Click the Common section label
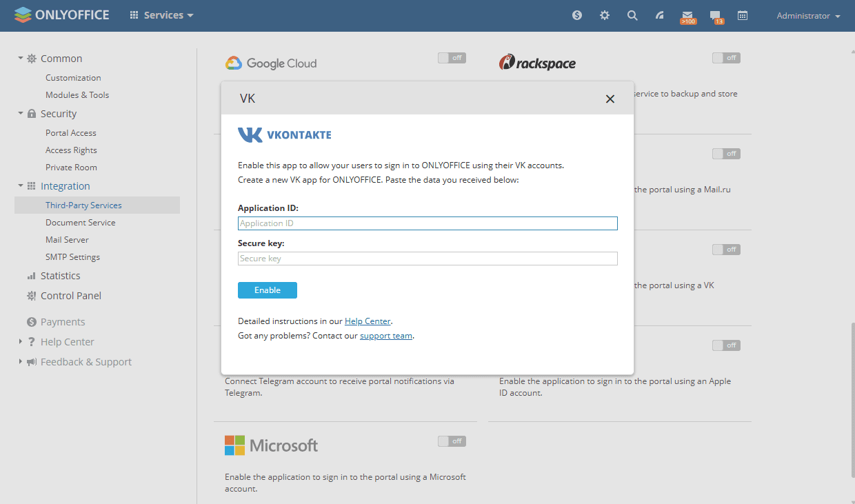This screenshot has height=504, width=855. (61, 59)
